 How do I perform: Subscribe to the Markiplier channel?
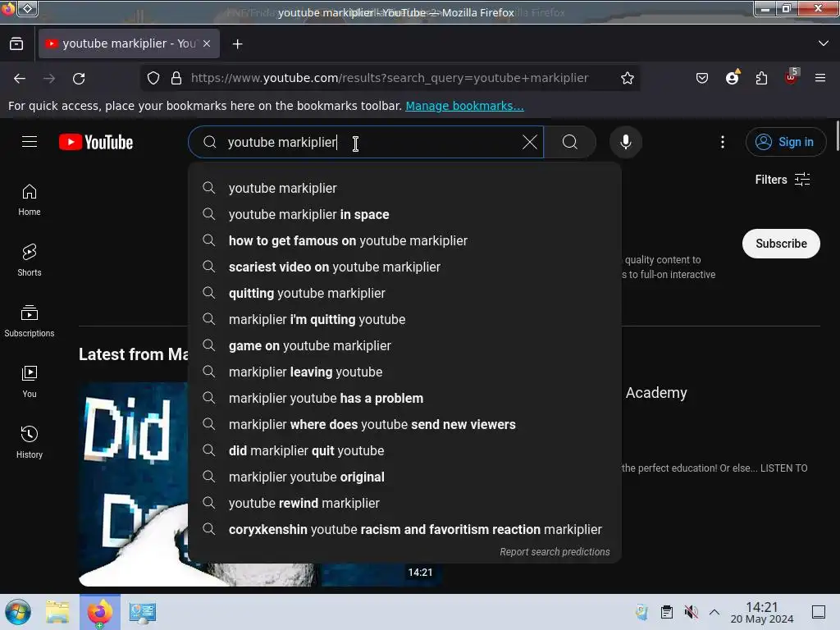point(781,244)
